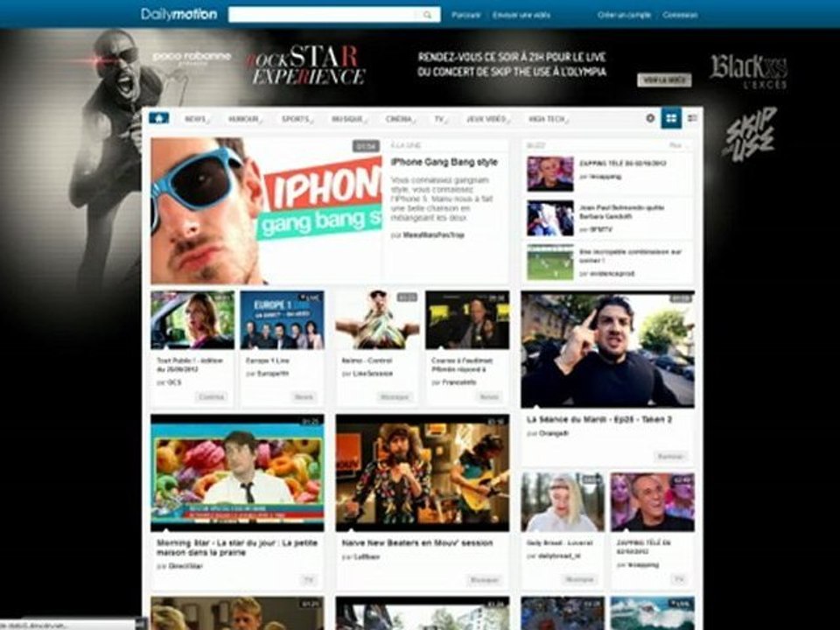The image size is (840, 630).
Task: Click the Skip The Use logo
Action: (749, 133)
